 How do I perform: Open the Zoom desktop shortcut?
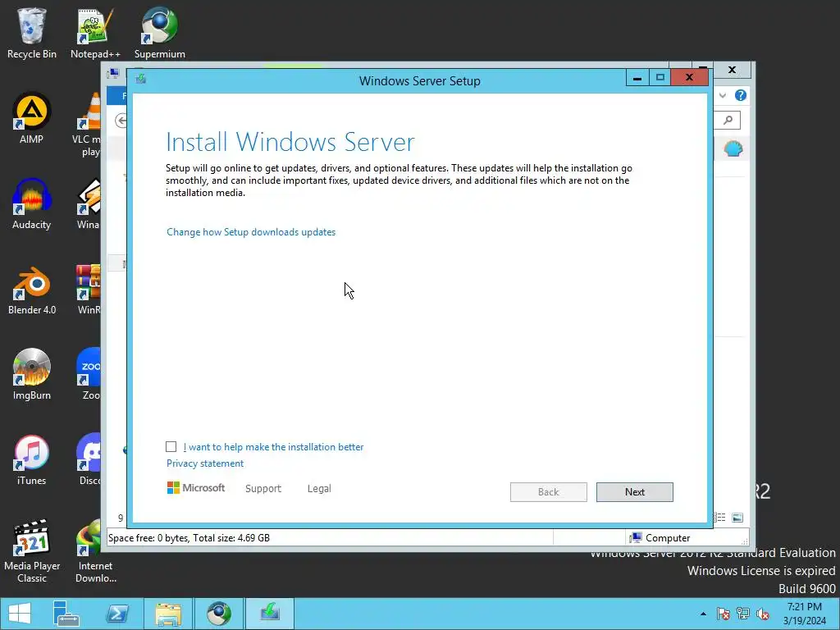[89, 374]
